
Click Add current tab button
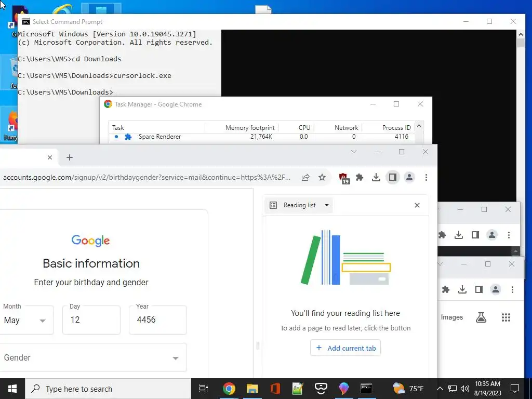coord(345,348)
